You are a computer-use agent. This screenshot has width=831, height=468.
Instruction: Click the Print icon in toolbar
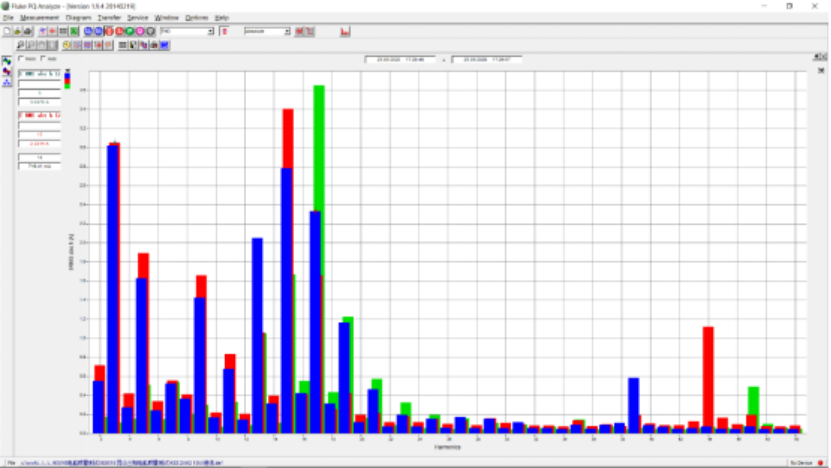tap(28, 31)
